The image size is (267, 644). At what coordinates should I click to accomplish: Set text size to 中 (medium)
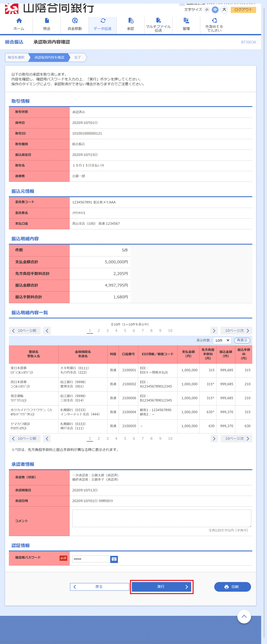215,10
